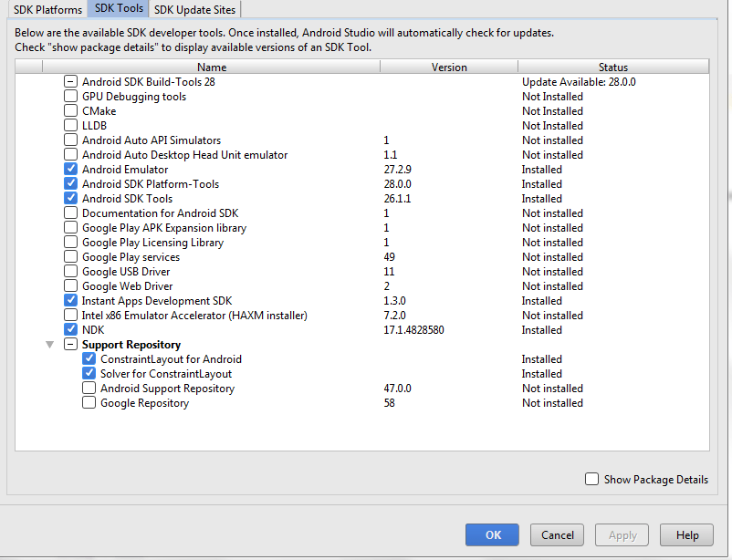Image resolution: width=732 pixels, height=560 pixels.
Task: Click the OK button
Action: (x=492, y=535)
